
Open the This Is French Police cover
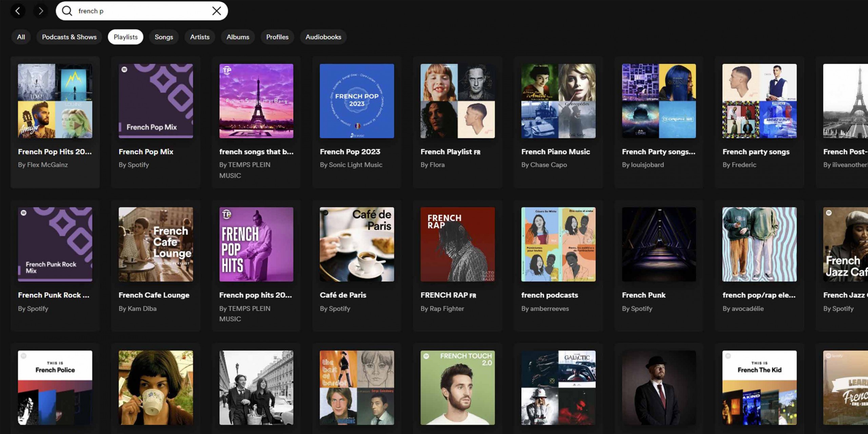55,388
